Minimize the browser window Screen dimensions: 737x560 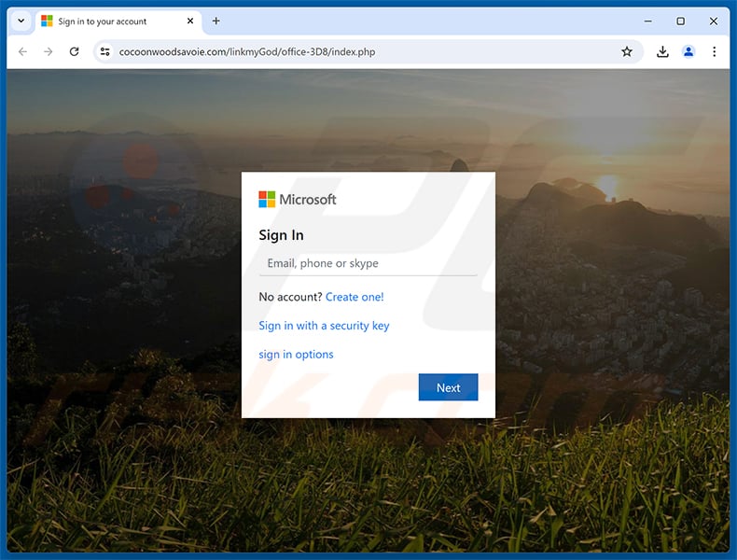click(x=648, y=21)
